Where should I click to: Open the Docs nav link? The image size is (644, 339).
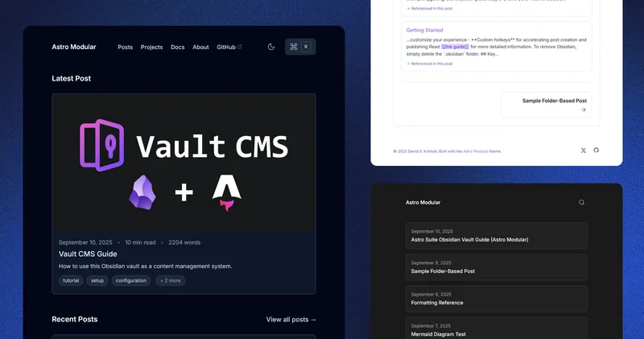[x=177, y=48]
